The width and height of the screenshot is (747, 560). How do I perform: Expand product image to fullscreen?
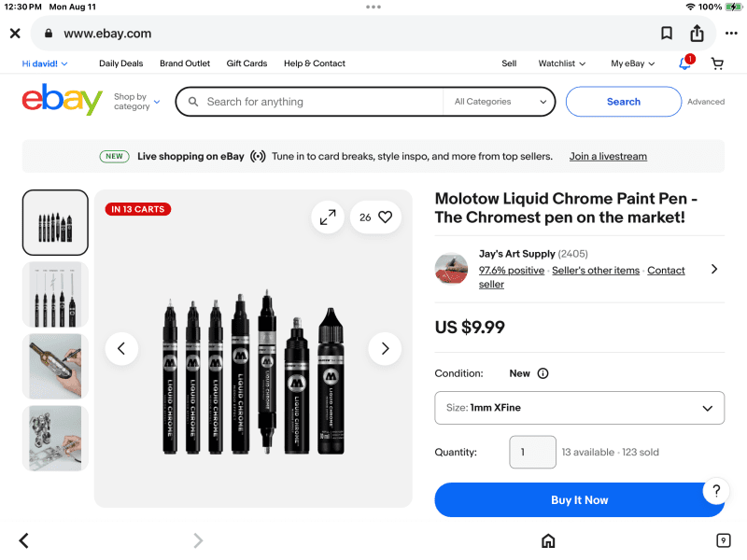[x=328, y=217]
